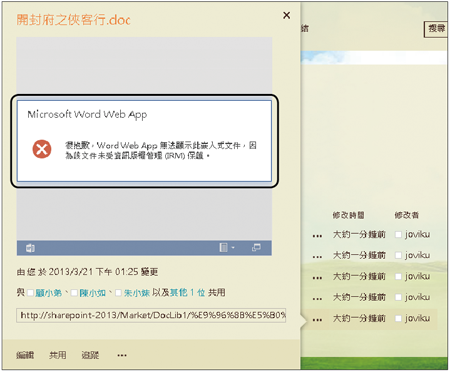Choose 共用 in callout actions
Image resolution: width=450 pixels, height=372 pixels.
58,355
